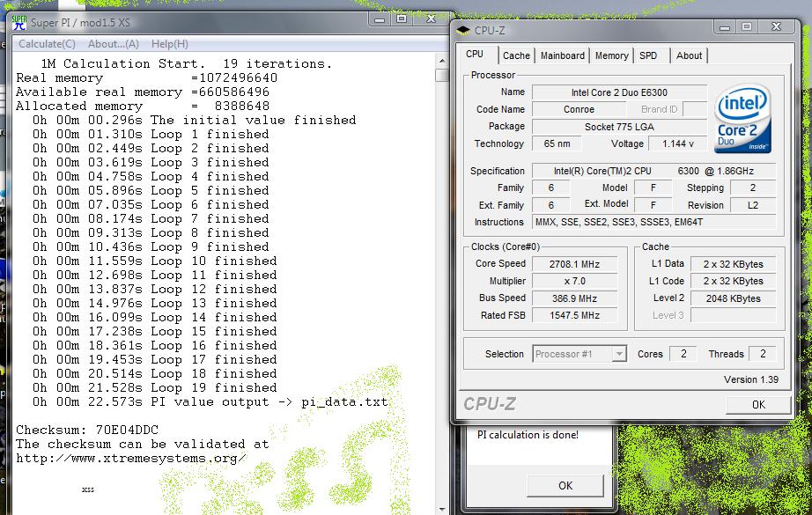
Task: Open the Help(H) menu
Action: pyautogui.click(x=169, y=44)
